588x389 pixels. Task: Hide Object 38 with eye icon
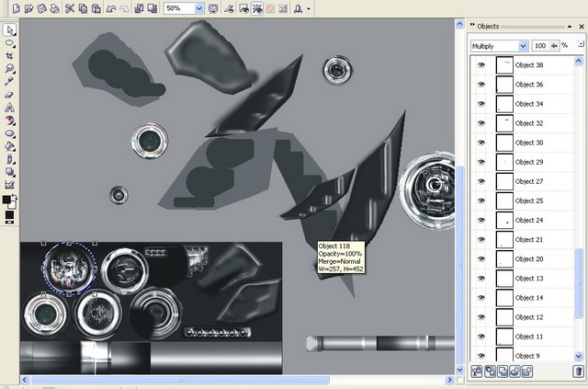coord(480,65)
